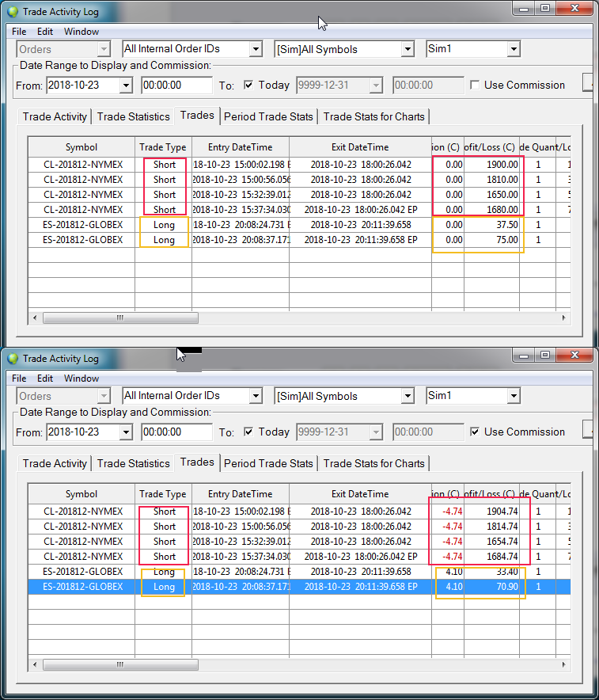Select the 1814.74 profit cell in lower window
The height and width of the screenshot is (700, 599).
click(491, 527)
